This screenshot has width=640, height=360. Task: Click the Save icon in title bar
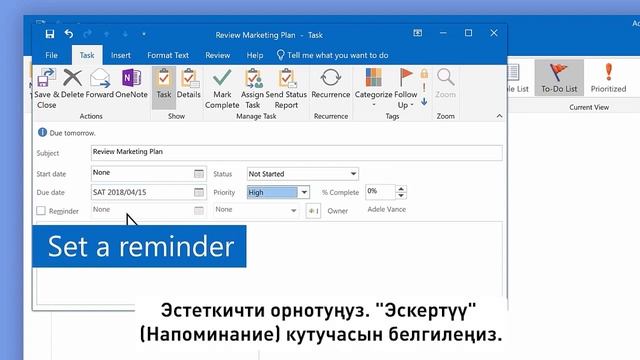(x=50, y=34)
